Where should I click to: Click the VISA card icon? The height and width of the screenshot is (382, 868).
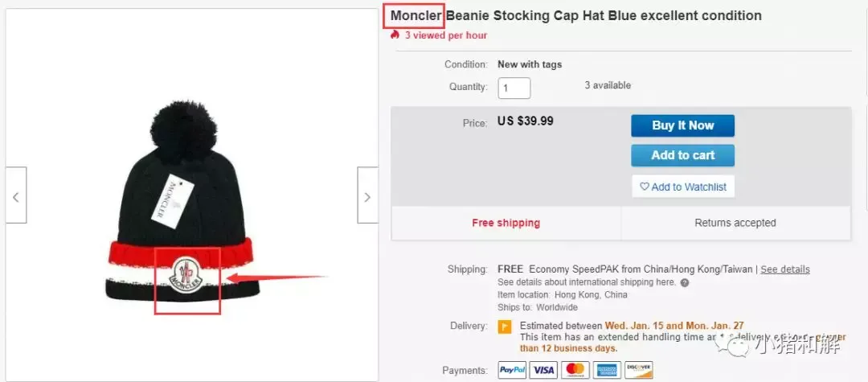pyautogui.click(x=543, y=370)
